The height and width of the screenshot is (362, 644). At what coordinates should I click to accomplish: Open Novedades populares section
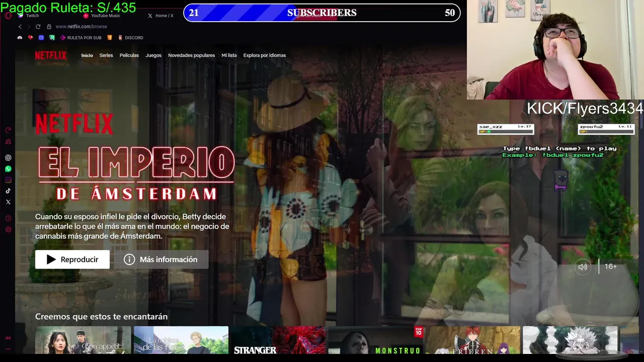coord(191,55)
